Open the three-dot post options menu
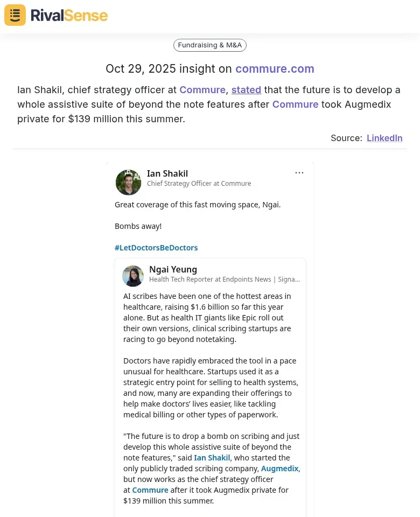The width and height of the screenshot is (420, 517). [299, 173]
